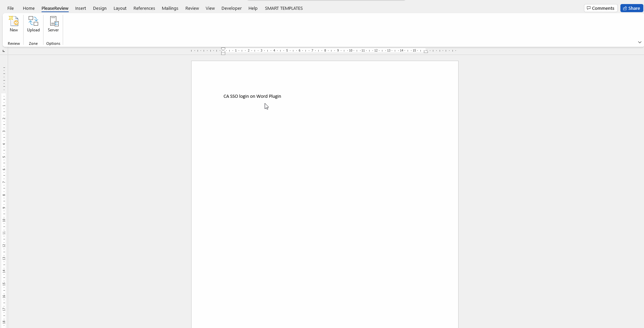The width and height of the screenshot is (644, 328).
Task: Click the first line indent marker on ruler
Action: (x=223, y=49)
